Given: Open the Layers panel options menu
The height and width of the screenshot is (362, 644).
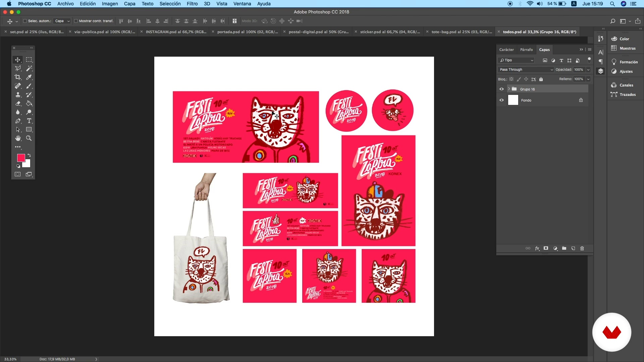Looking at the screenshot, I should 590,50.
